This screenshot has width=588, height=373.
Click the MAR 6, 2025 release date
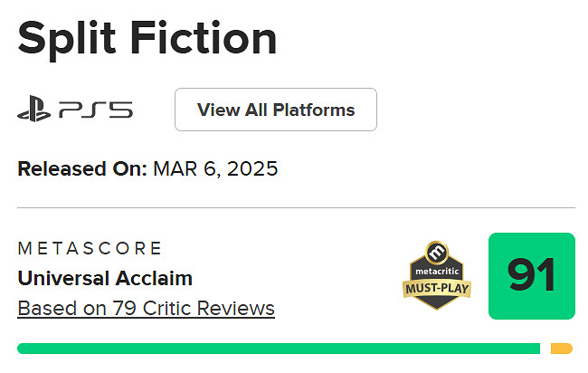pyautogui.click(x=215, y=168)
